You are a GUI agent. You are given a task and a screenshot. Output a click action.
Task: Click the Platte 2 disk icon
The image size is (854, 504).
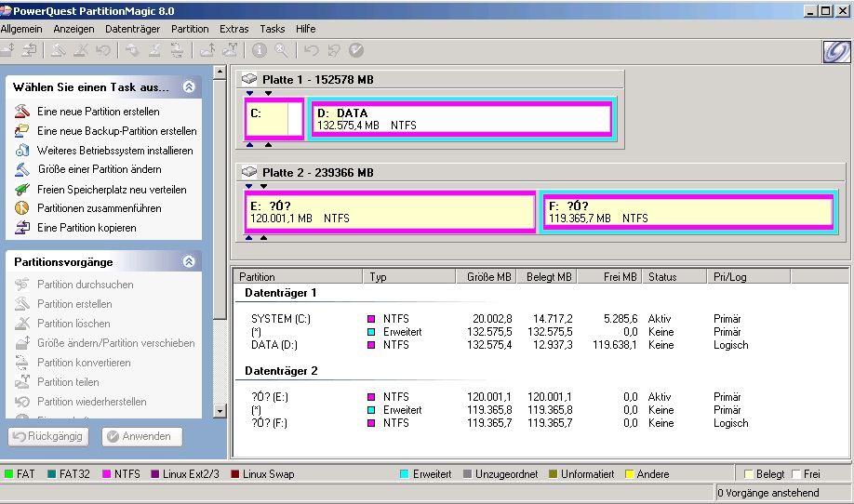tap(249, 172)
